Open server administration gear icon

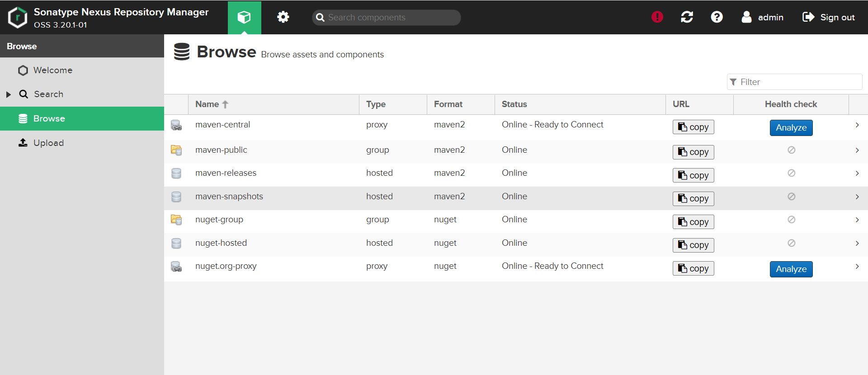pyautogui.click(x=283, y=17)
